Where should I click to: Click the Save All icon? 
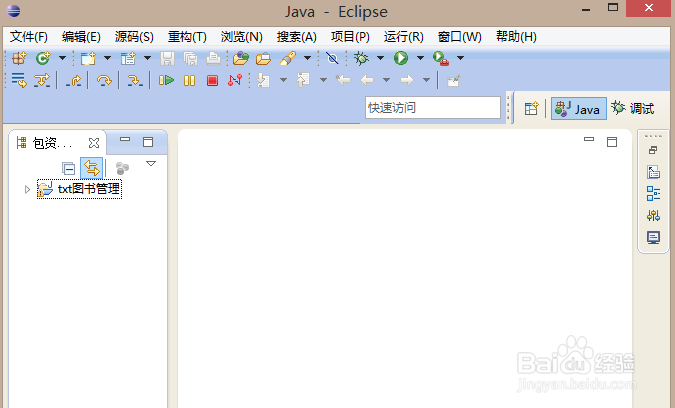point(190,58)
